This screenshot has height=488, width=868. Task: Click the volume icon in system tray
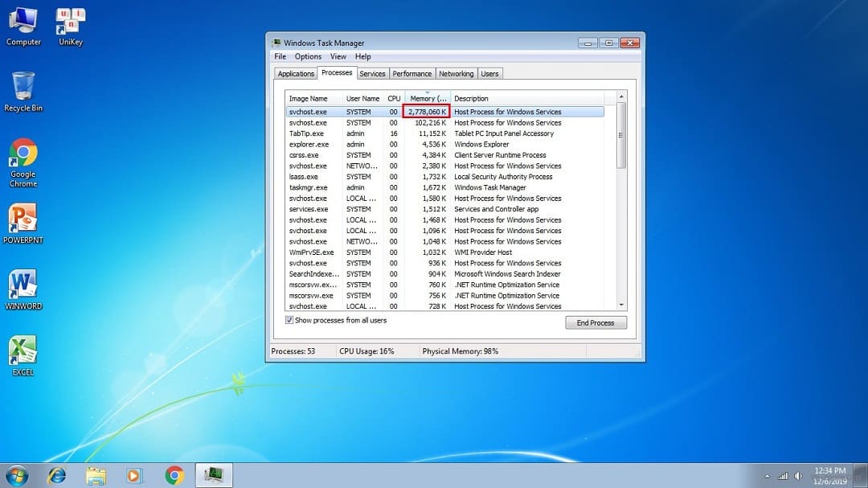click(798, 476)
